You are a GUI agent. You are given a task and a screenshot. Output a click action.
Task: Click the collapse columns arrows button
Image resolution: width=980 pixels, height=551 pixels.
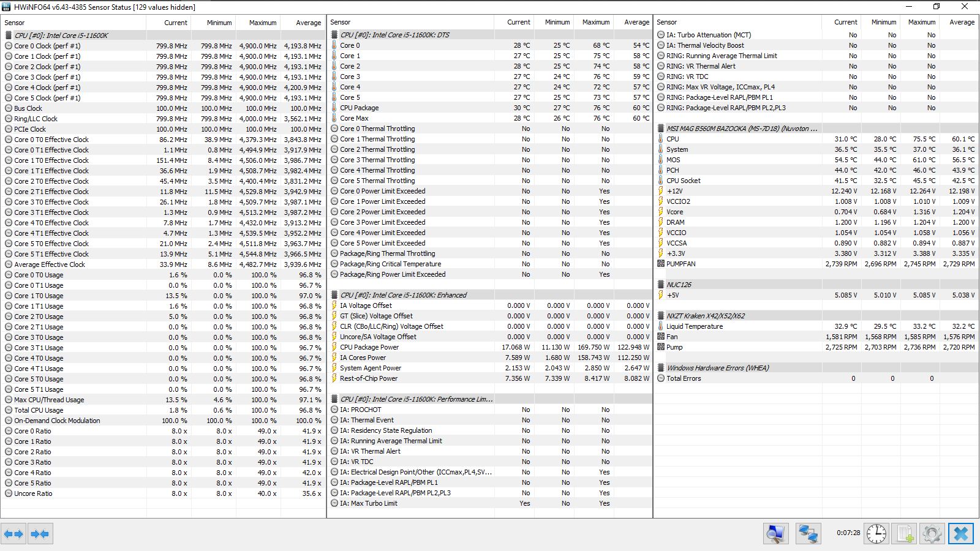[40, 534]
